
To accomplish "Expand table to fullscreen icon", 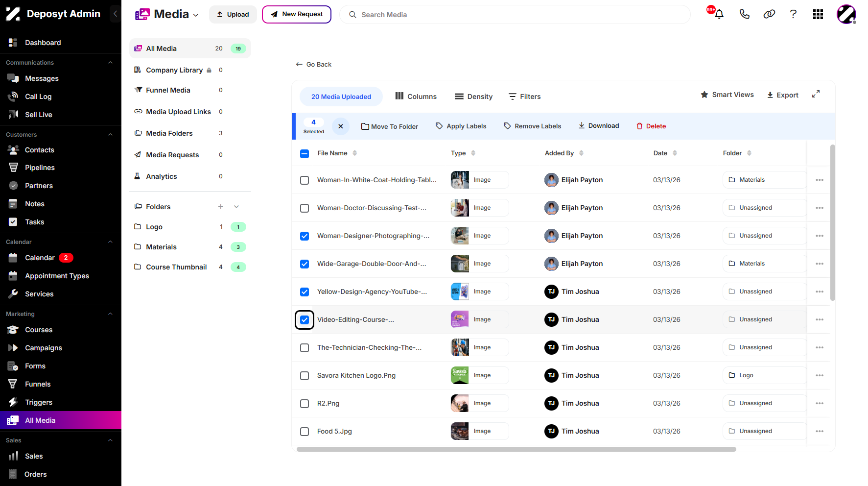I will [x=816, y=94].
